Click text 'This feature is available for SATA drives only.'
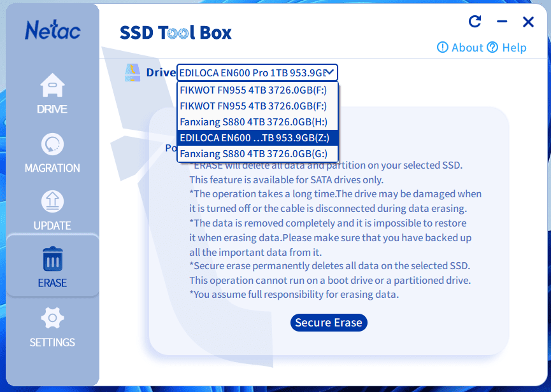This screenshot has height=392, width=551. pyautogui.click(x=287, y=179)
